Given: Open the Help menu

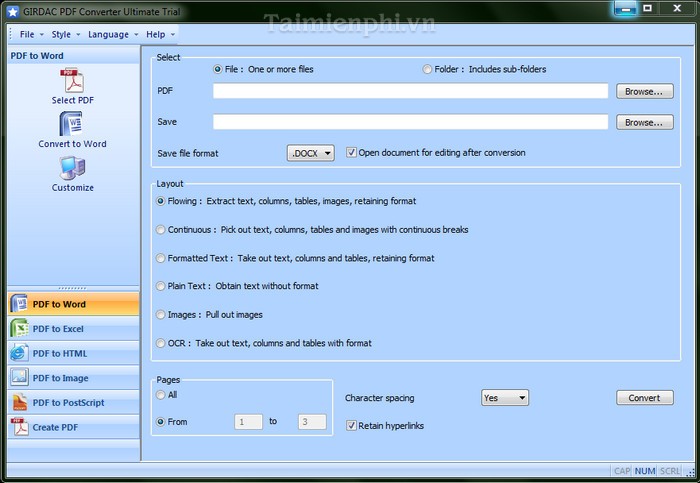Looking at the screenshot, I should (x=160, y=34).
